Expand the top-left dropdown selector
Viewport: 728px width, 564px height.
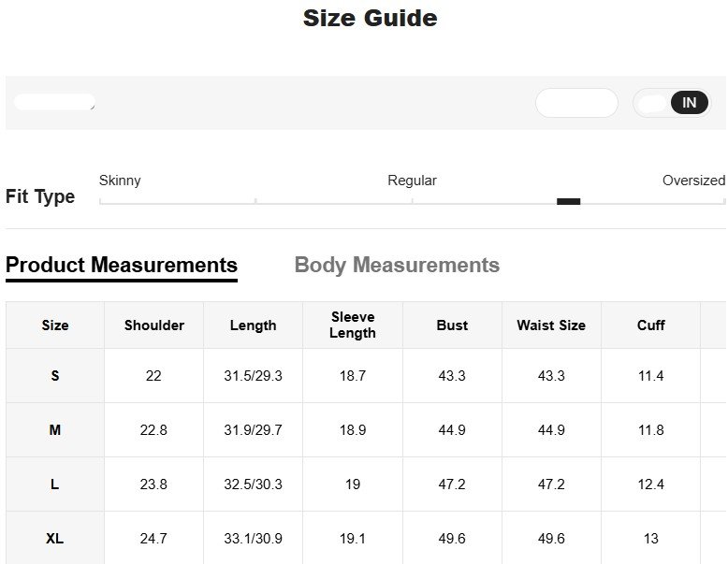pos(55,102)
